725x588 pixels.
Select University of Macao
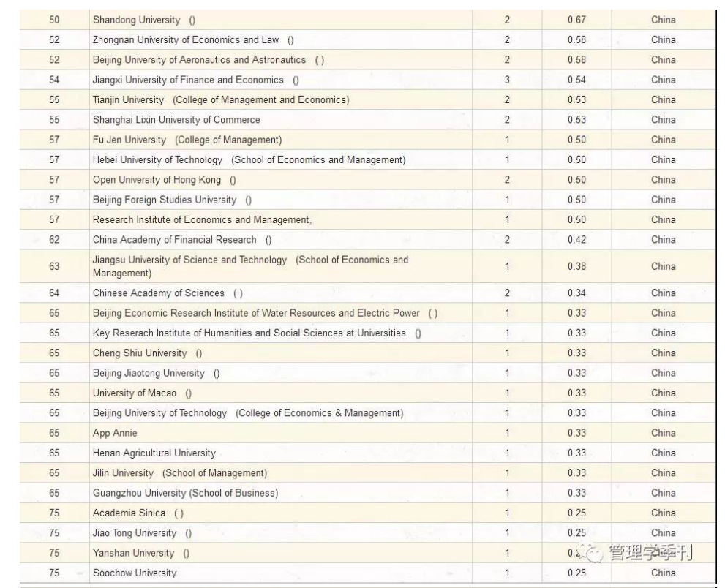click(142, 393)
